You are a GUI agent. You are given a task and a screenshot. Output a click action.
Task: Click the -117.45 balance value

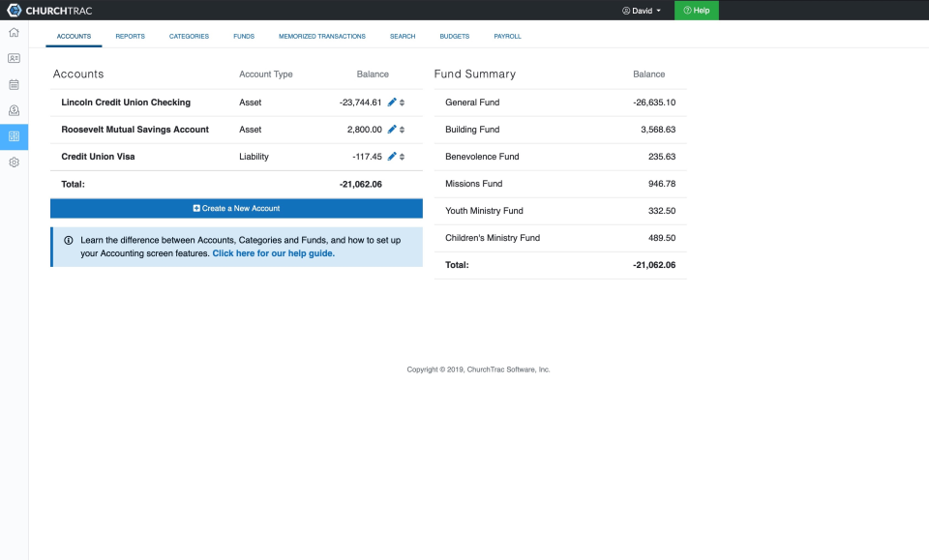click(368, 157)
